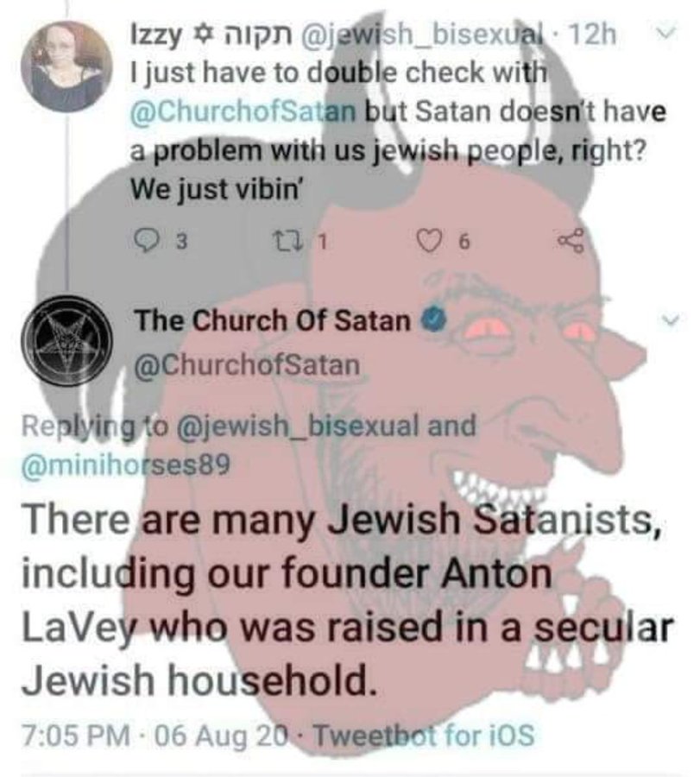Click the reply speech bubble icon

146,242
